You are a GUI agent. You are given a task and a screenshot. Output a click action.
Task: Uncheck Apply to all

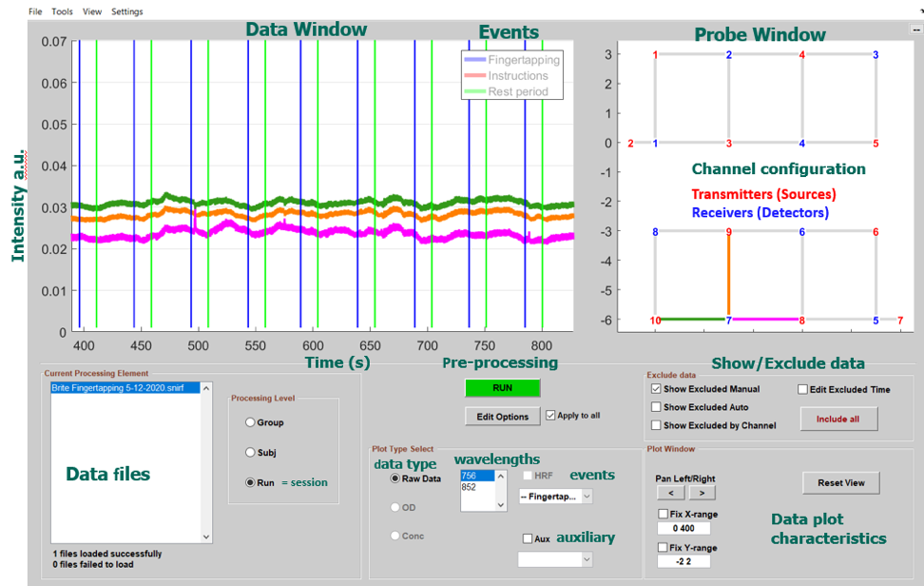click(549, 414)
